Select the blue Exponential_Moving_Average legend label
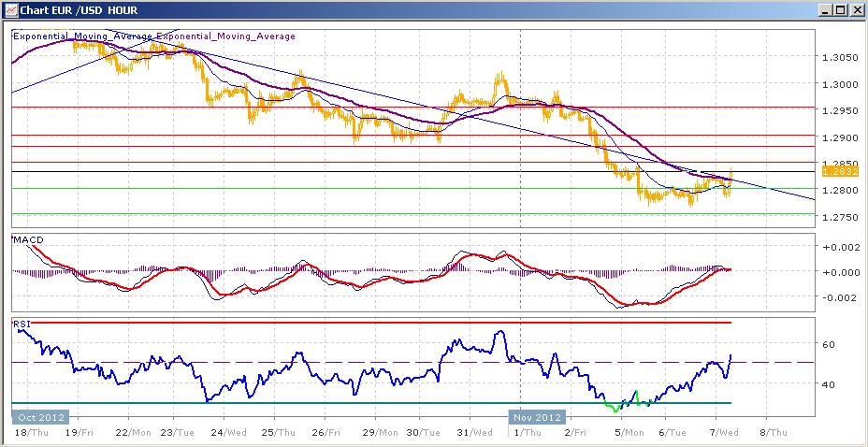Image resolution: width=868 pixels, height=447 pixels. click(x=82, y=36)
